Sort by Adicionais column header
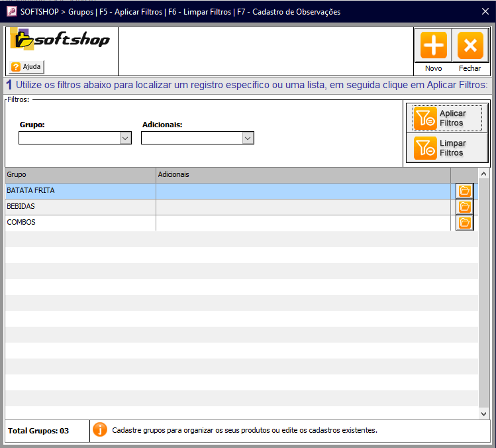This screenshot has height=448, width=496. 302,175
